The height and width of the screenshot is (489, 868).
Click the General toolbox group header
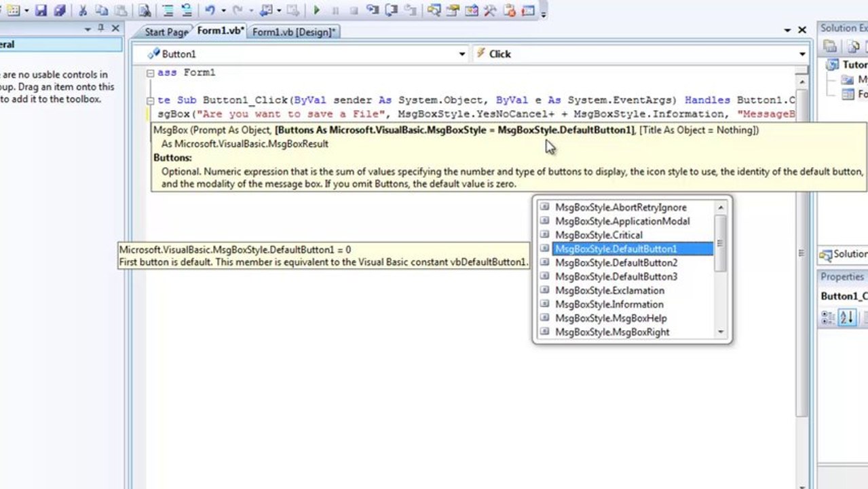(61, 45)
